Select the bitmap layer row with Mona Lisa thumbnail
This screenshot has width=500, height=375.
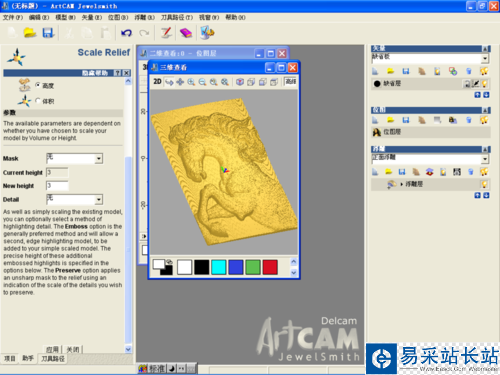tap(430, 132)
